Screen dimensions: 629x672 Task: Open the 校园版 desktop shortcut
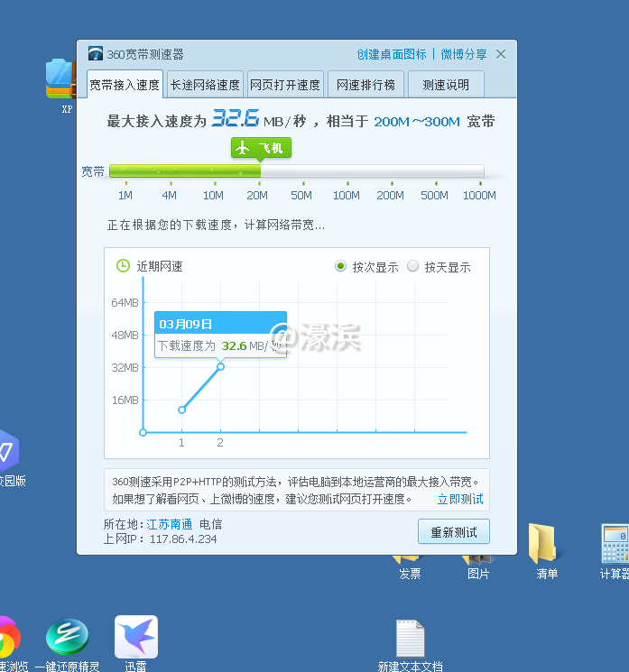(9, 451)
